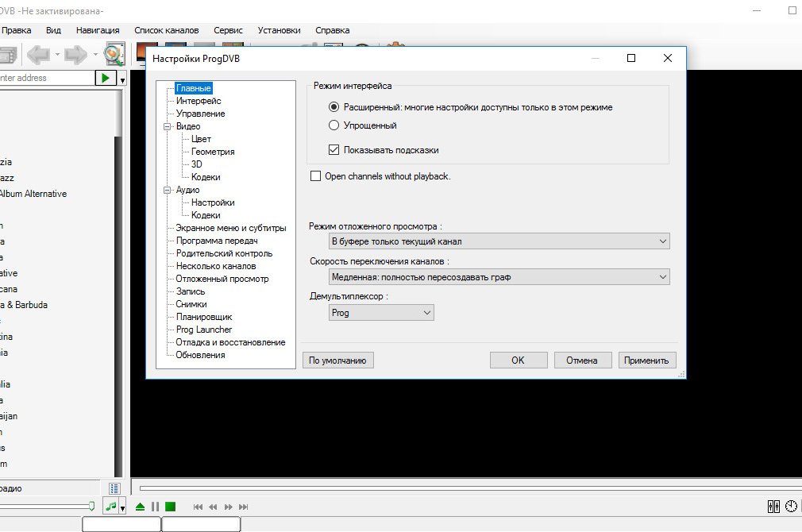This screenshot has width=802, height=532.
Task: Confirm settings with OK button
Action: point(519,360)
